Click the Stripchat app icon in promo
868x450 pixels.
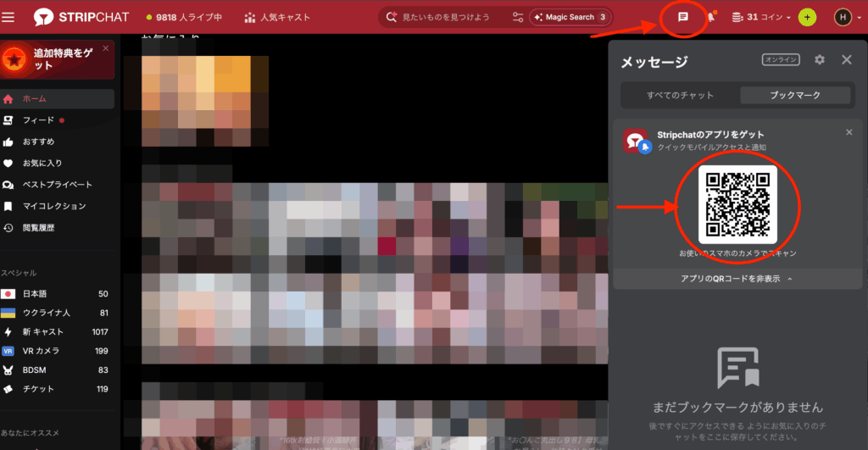click(636, 142)
